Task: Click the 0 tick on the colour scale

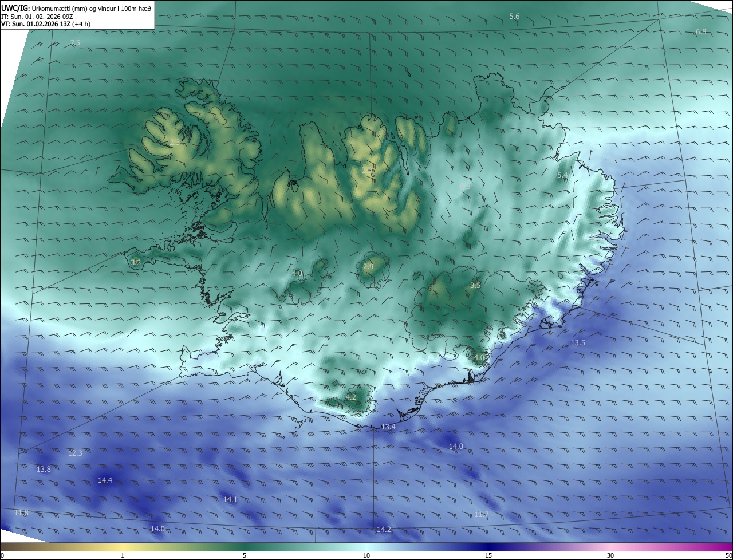Action: (2, 555)
